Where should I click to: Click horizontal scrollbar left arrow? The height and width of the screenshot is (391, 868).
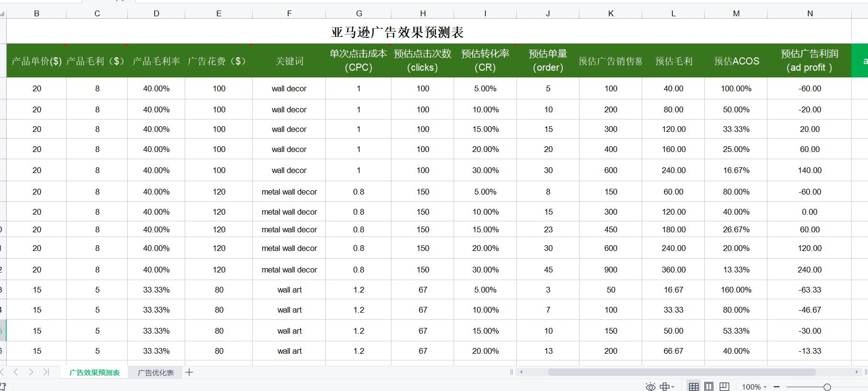(521, 372)
